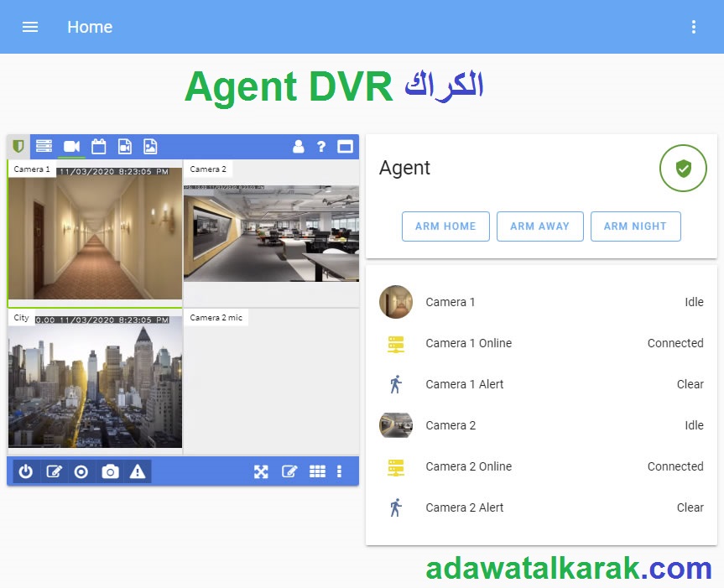
Task: Click the Camera 2 Alert walking person icon
Action: [x=396, y=507]
